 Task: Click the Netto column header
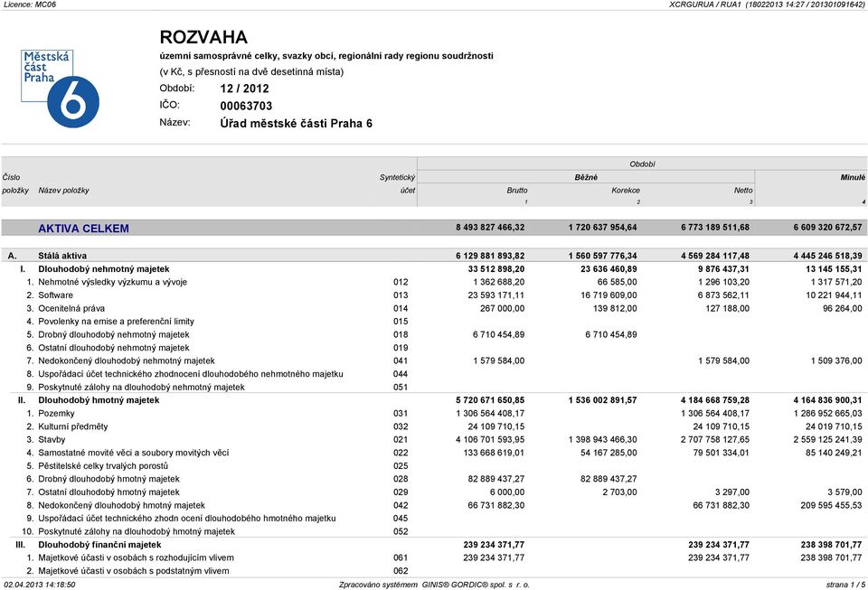click(x=743, y=191)
